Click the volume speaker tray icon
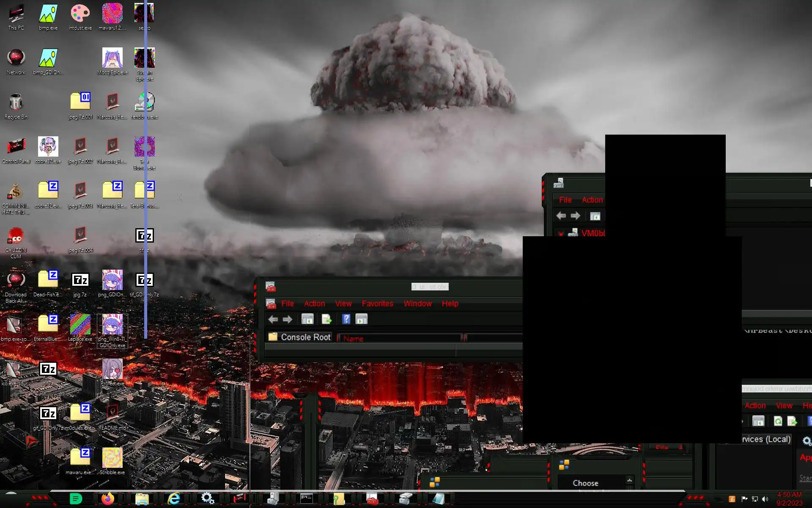Viewport: 812px width, 508px height. 765,499
